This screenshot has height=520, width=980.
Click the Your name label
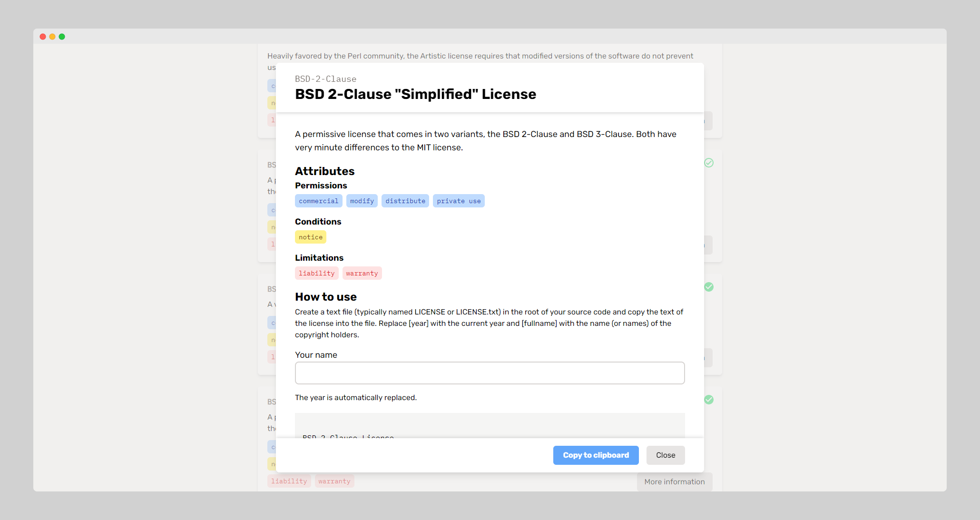[316, 355]
